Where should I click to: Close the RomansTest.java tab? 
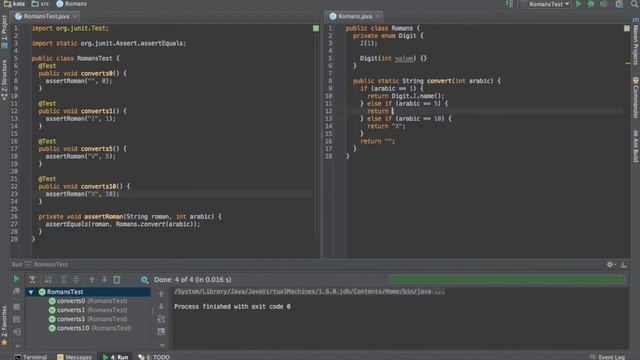click(75, 16)
